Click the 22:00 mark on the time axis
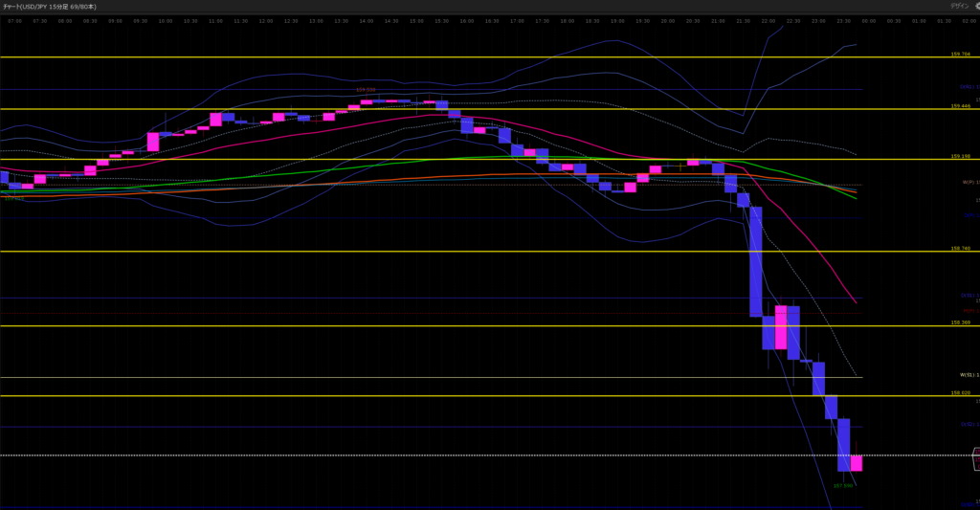 pyautogui.click(x=768, y=20)
